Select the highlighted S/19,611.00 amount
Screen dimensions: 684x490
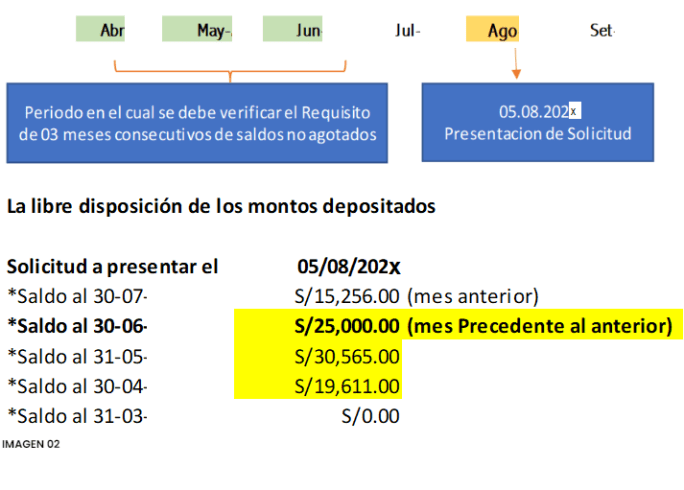click(347, 385)
